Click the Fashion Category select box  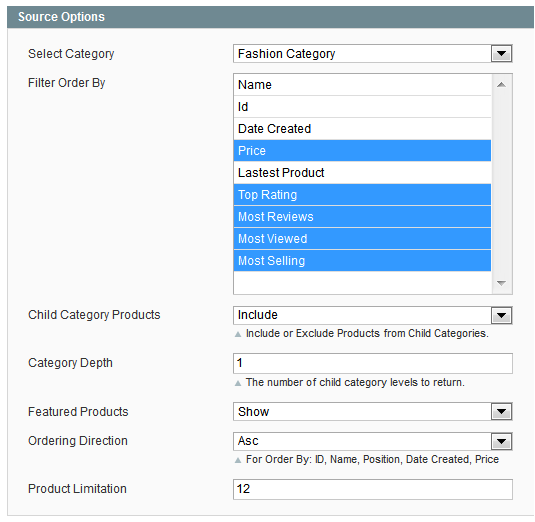pyautogui.click(x=373, y=54)
